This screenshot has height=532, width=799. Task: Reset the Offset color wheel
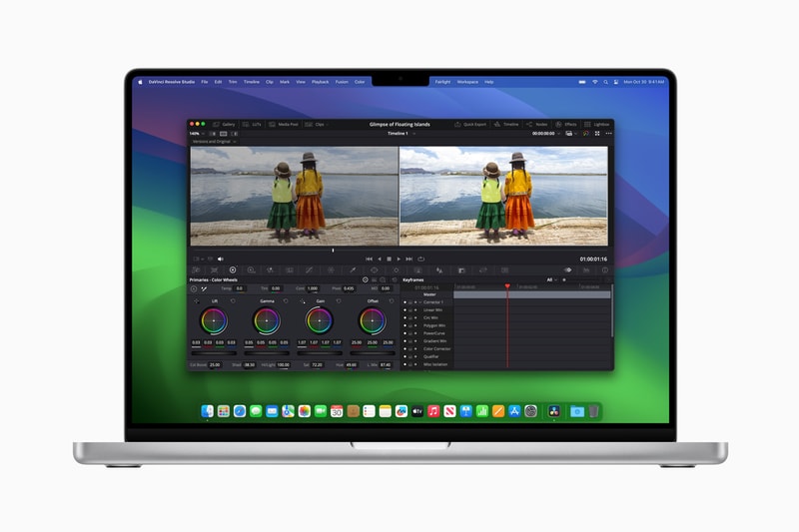coord(392,301)
